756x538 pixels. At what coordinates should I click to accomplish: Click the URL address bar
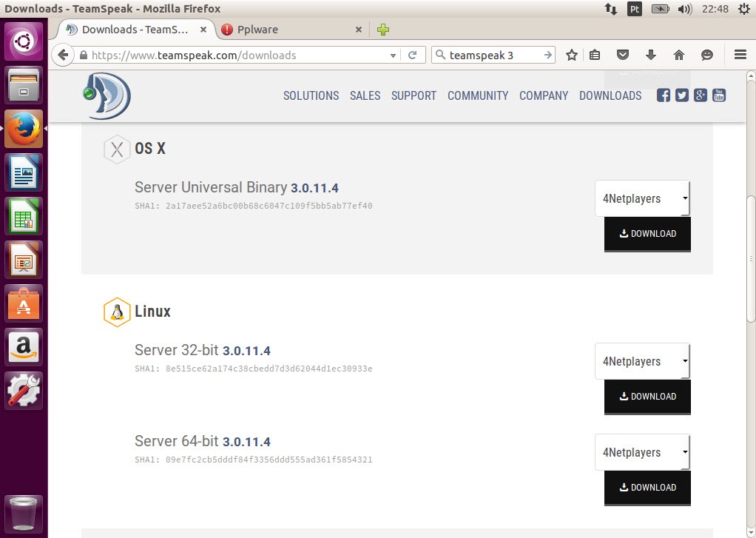[237, 55]
